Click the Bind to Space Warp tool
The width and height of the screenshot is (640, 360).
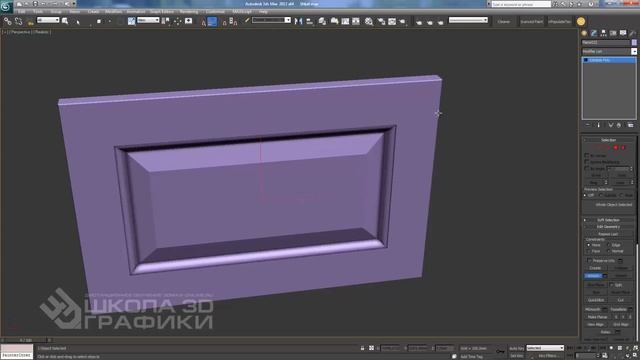click(x=31, y=23)
